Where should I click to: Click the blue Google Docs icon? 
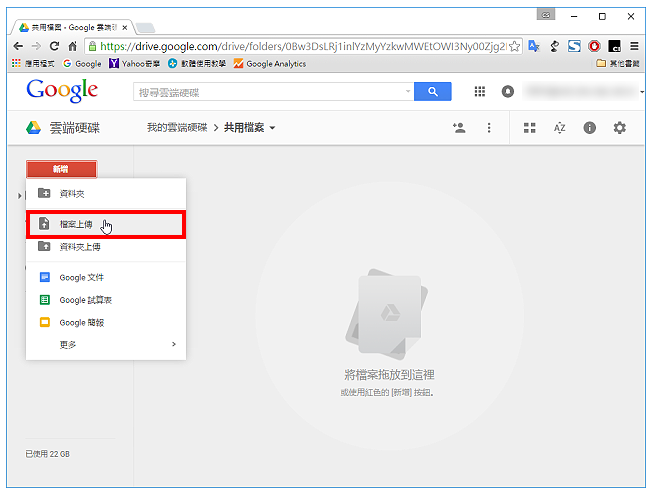click(x=45, y=277)
